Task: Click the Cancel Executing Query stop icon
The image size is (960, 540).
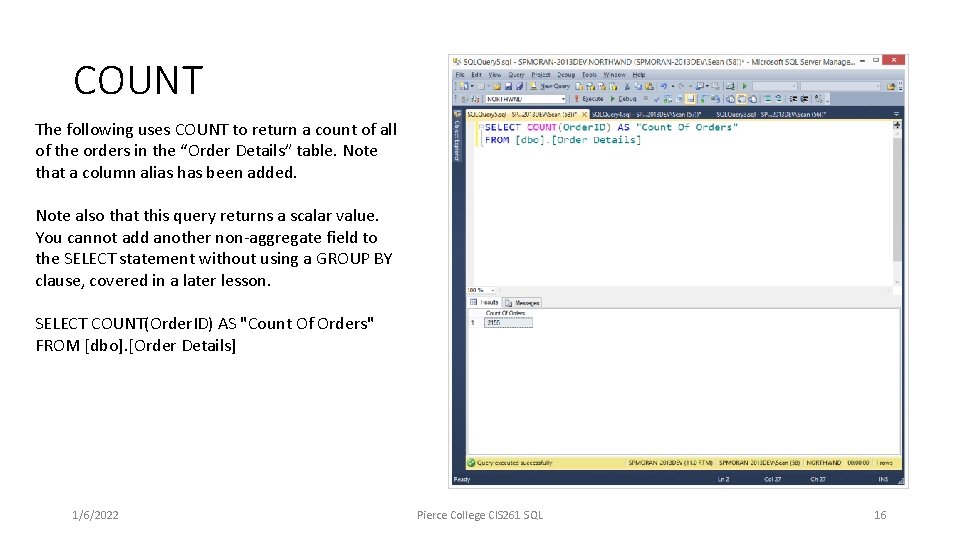Action: pos(645,98)
